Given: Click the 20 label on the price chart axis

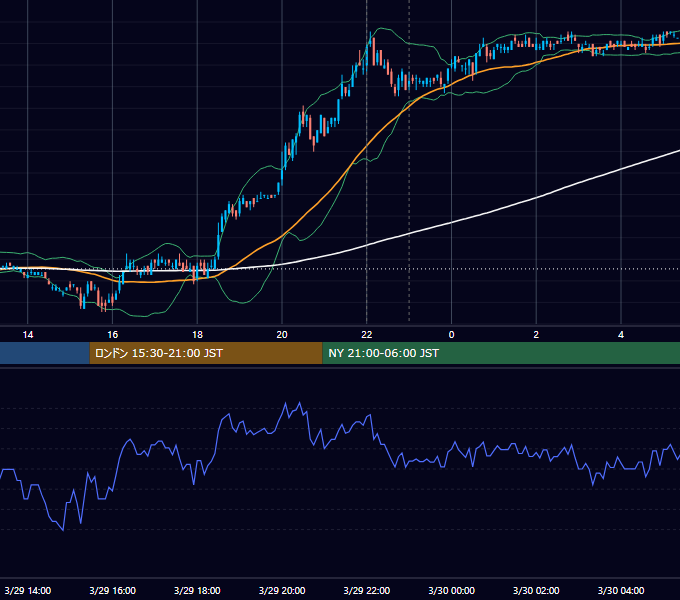Looking at the screenshot, I should pos(282,335).
